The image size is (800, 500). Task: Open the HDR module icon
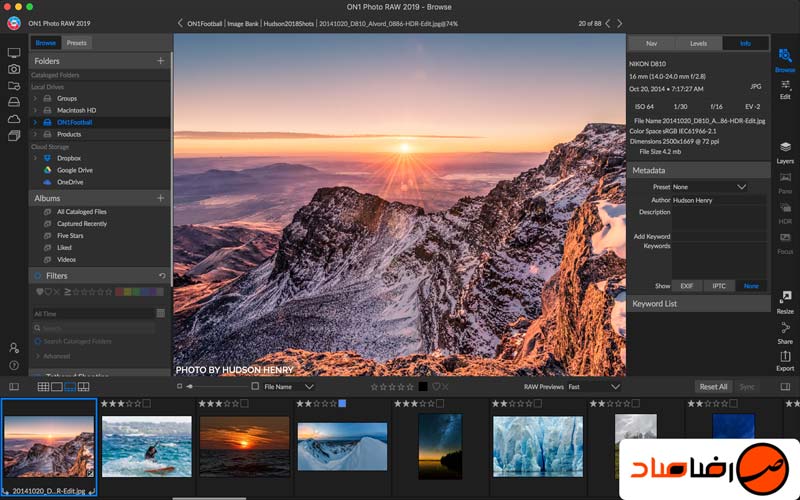tap(785, 213)
